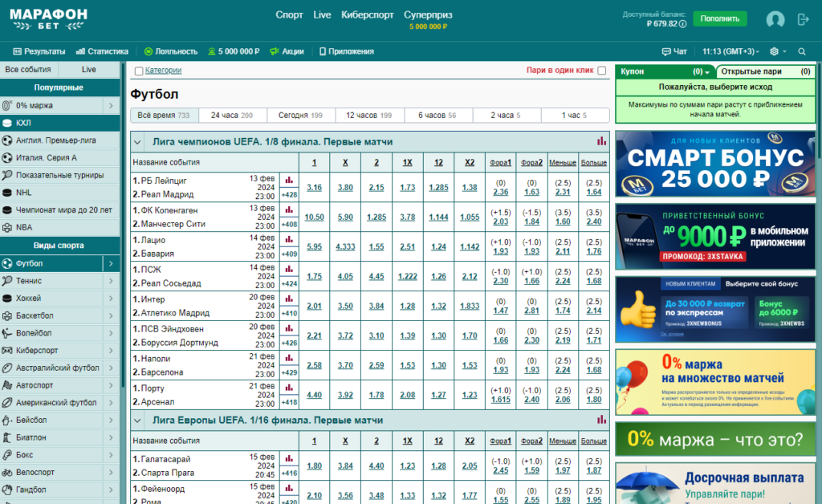Select odds 1.75 for PSG win
The image size is (822, 504).
[314, 276]
